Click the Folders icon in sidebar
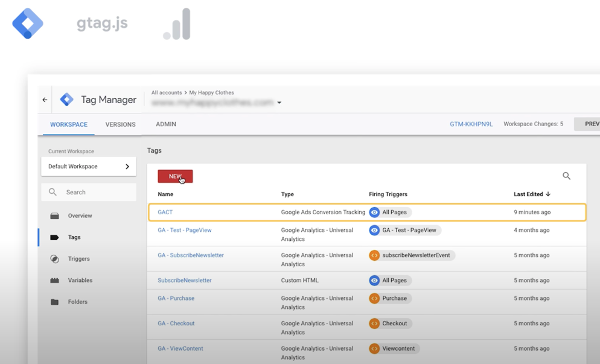This screenshot has height=364, width=600. 55,302
